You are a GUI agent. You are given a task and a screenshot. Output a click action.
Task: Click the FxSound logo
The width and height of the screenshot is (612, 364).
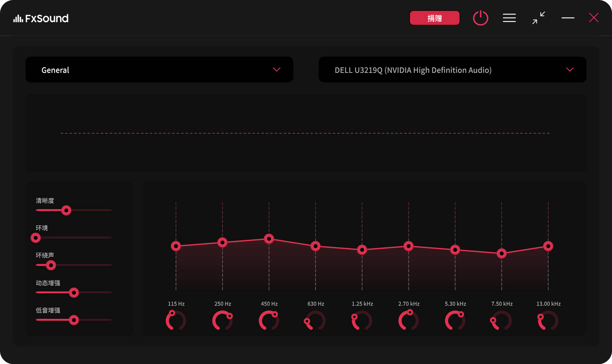[x=41, y=18]
